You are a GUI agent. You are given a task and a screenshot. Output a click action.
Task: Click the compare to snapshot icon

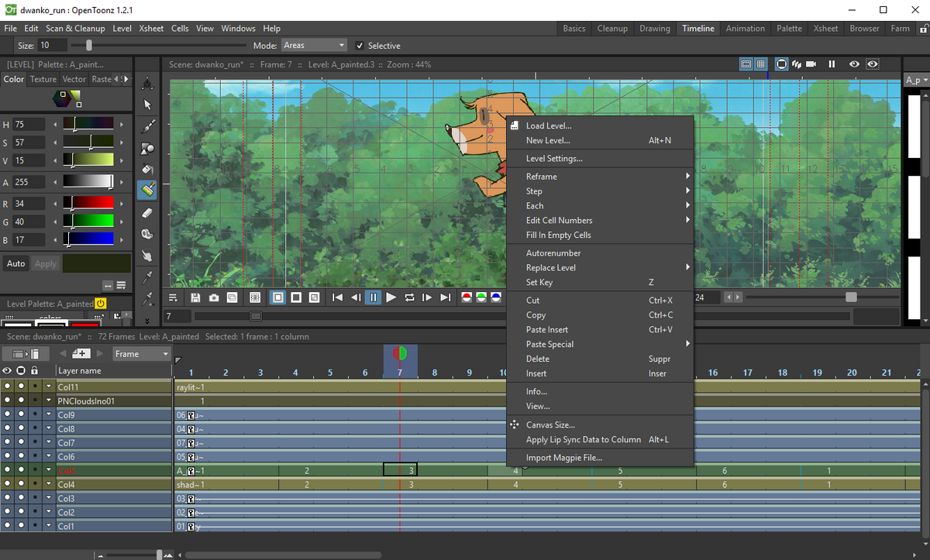coord(232,297)
